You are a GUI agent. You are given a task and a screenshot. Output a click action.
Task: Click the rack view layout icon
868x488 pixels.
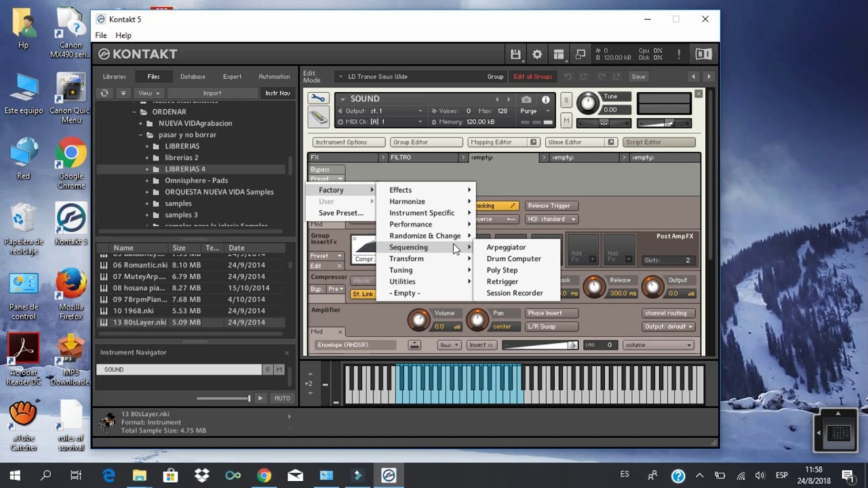point(559,54)
